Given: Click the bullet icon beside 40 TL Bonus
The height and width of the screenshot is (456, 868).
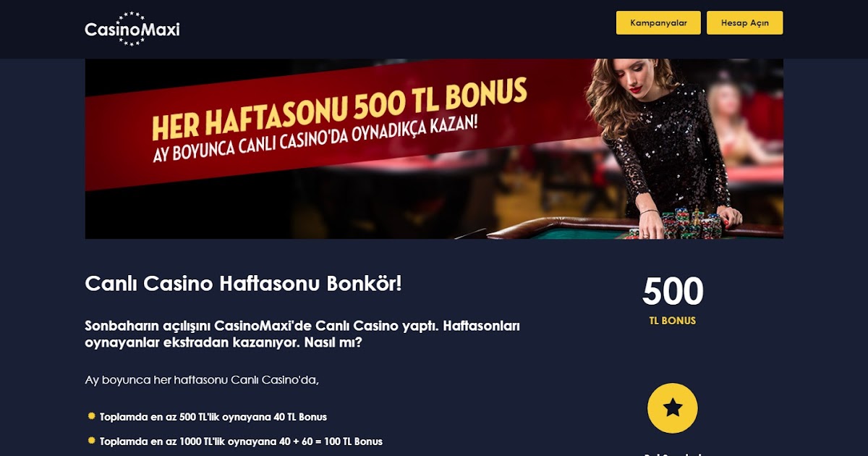Looking at the screenshot, I should click(91, 416).
